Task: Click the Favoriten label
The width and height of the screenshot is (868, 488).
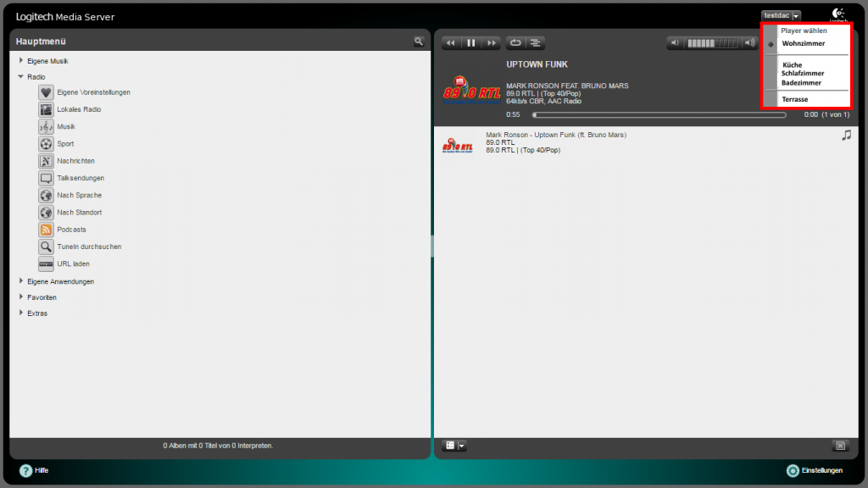Action: [42, 297]
